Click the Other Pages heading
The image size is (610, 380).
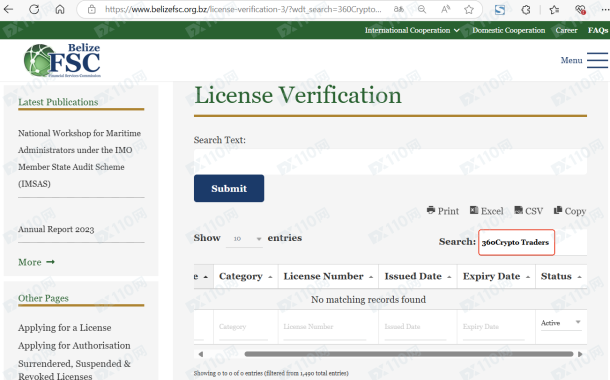43,298
